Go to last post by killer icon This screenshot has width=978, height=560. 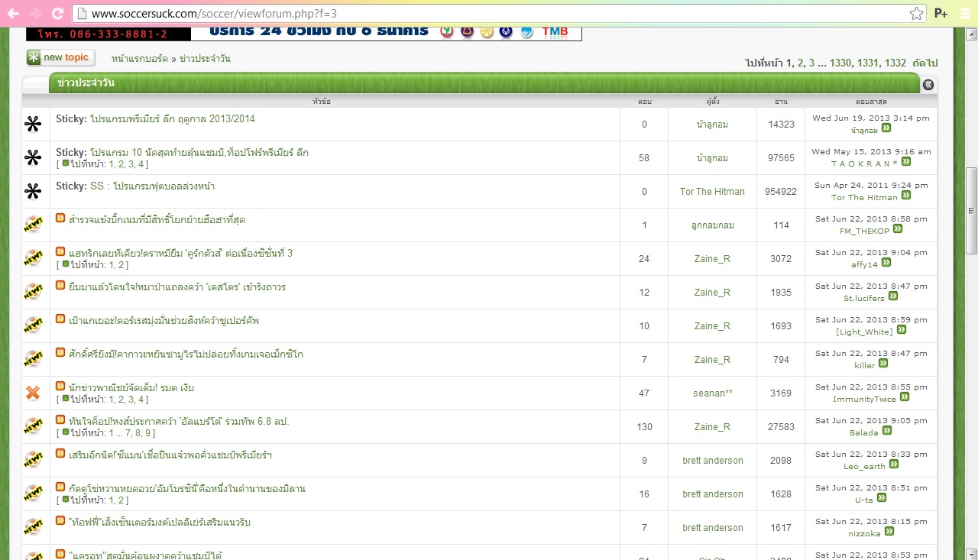pyautogui.click(x=883, y=364)
